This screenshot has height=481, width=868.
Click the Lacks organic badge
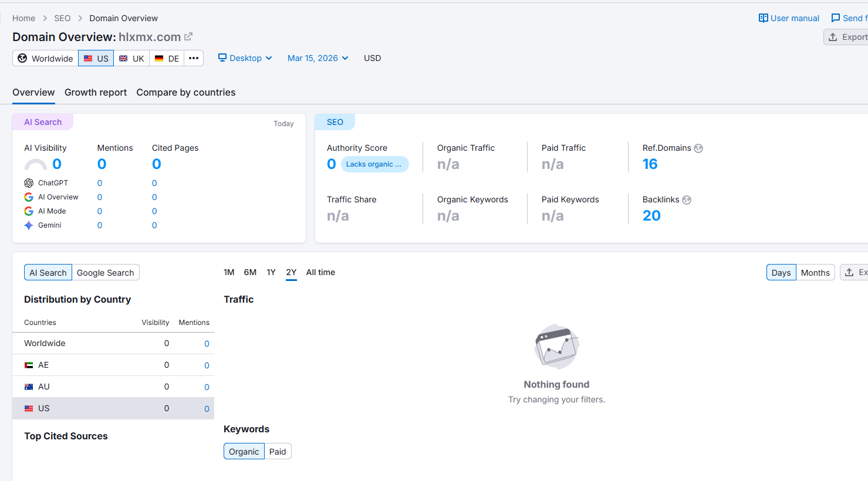click(374, 164)
